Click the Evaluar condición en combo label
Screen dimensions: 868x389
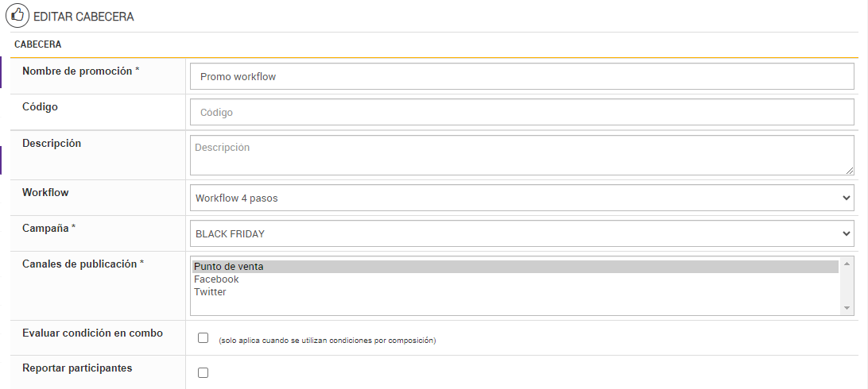(x=92, y=333)
